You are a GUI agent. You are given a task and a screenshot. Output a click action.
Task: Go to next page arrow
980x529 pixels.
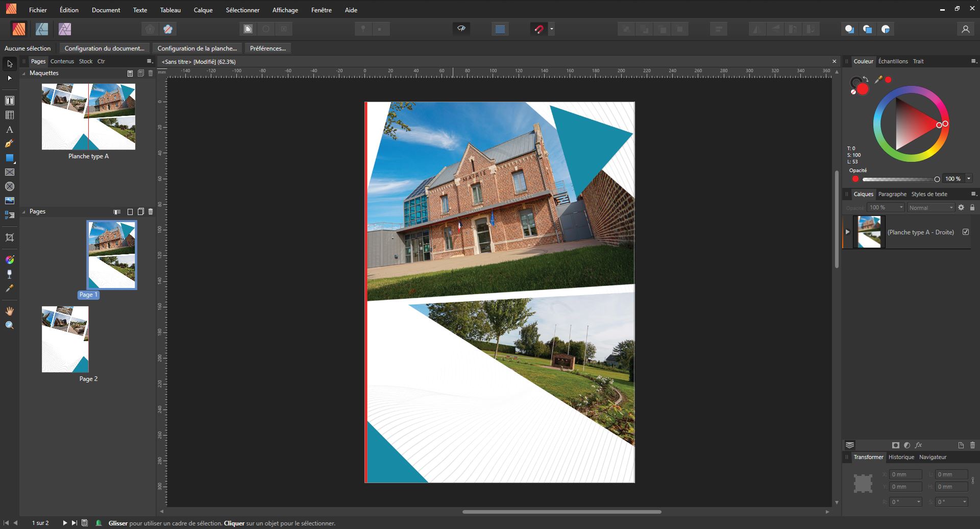(x=65, y=523)
